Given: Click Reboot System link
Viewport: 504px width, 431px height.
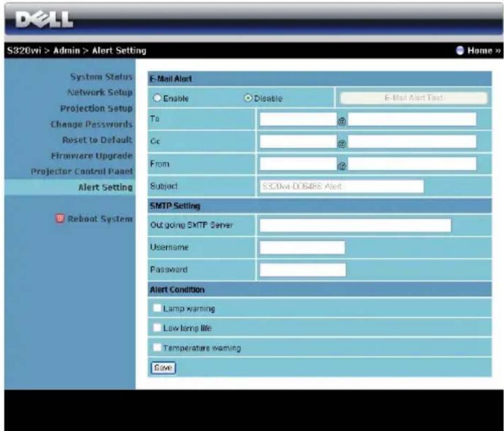Looking at the screenshot, I should point(100,219).
